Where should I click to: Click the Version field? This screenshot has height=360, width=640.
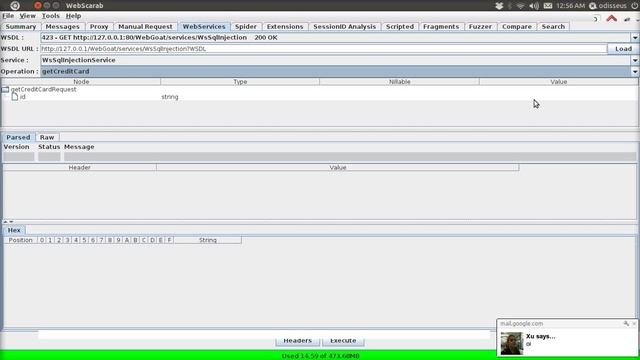click(x=19, y=157)
